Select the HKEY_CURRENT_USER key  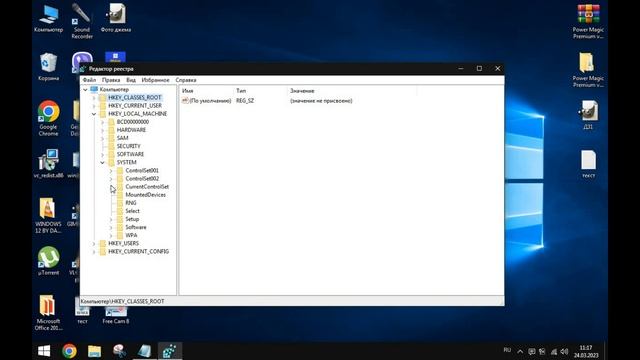[135, 106]
